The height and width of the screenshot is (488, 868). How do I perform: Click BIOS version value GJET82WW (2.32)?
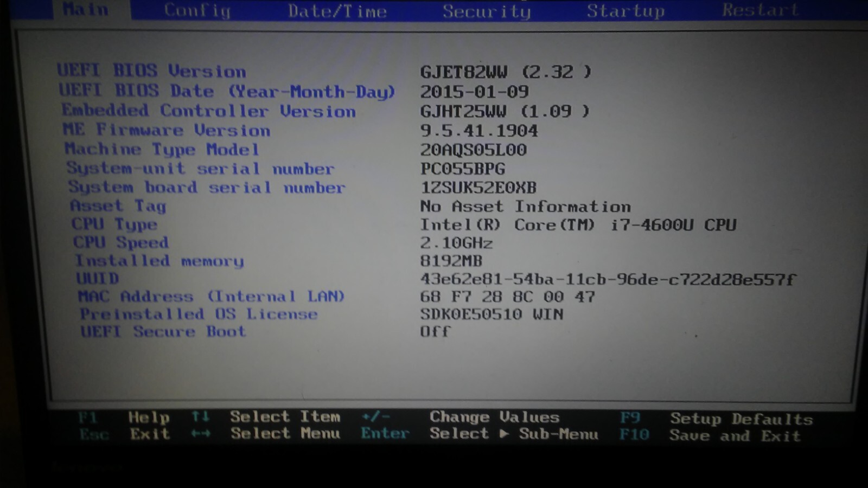(x=506, y=72)
